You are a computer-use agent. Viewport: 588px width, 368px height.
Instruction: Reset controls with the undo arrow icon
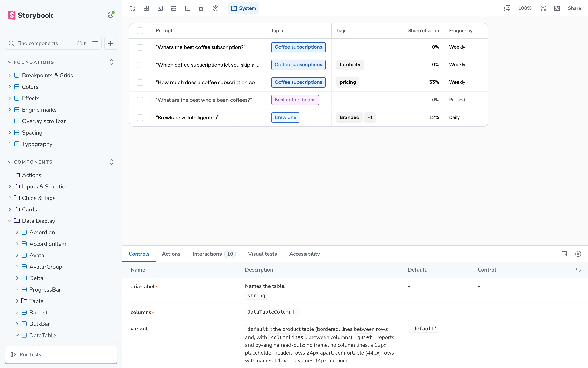[x=578, y=270]
